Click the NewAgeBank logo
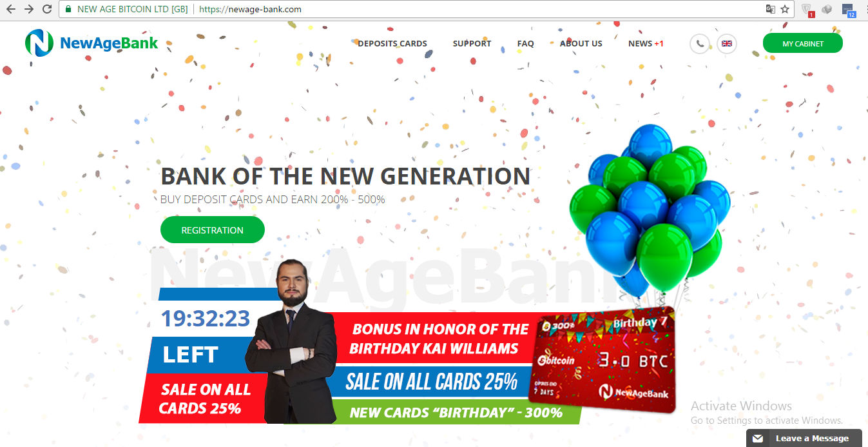This screenshot has width=868, height=447. point(92,43)
